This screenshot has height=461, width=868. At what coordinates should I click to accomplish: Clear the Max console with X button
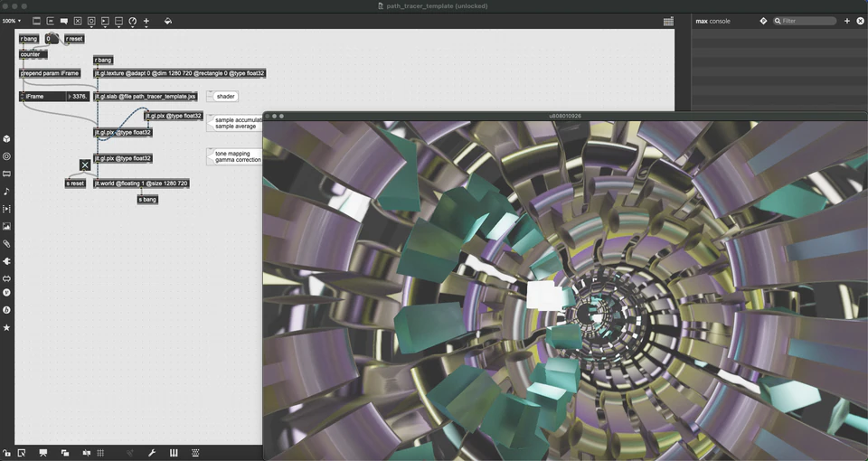860,21
